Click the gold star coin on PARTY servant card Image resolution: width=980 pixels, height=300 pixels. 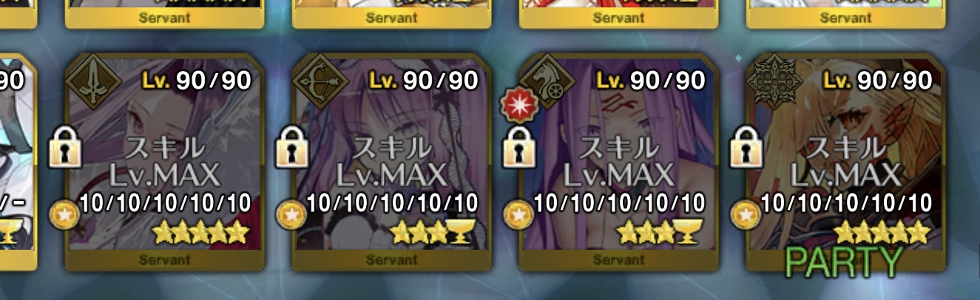744,214
